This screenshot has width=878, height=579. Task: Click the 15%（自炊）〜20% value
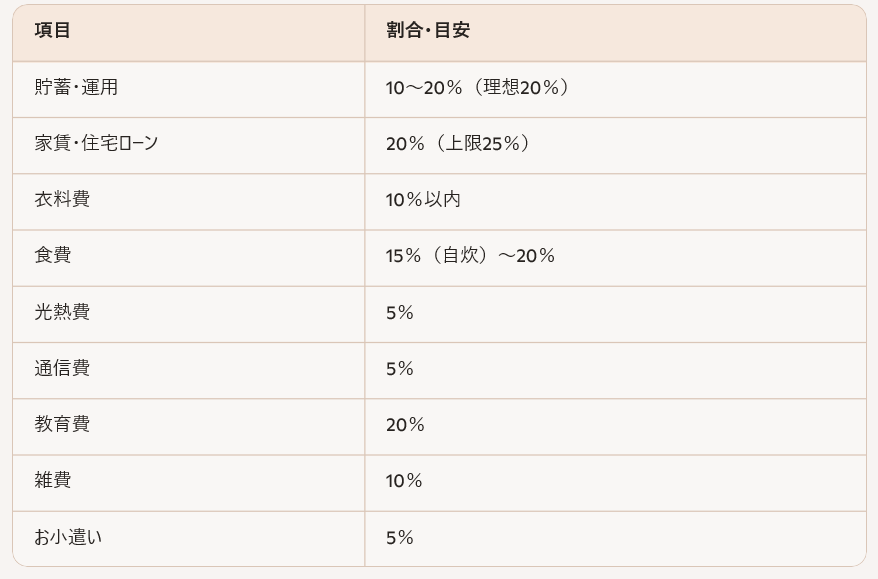[x=470, y=255]
